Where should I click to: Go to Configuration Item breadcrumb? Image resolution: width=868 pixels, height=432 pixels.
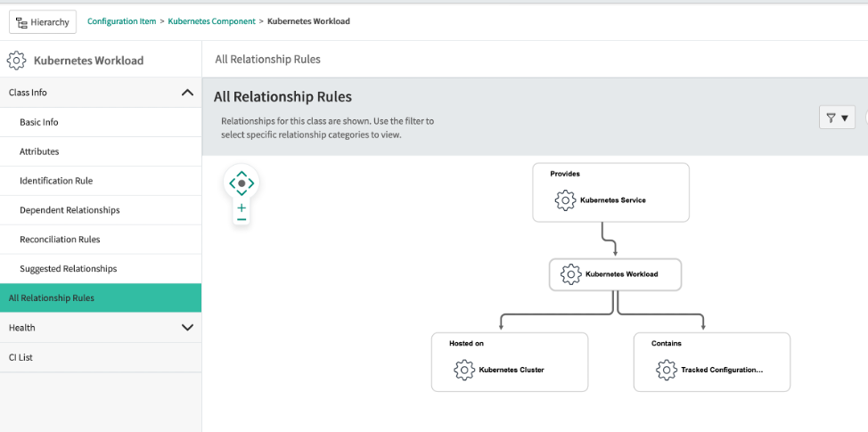tap(122, 21)
